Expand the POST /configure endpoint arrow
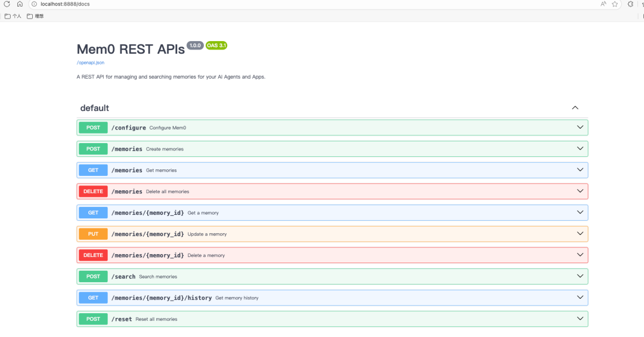644x337 pixels. 580,128
